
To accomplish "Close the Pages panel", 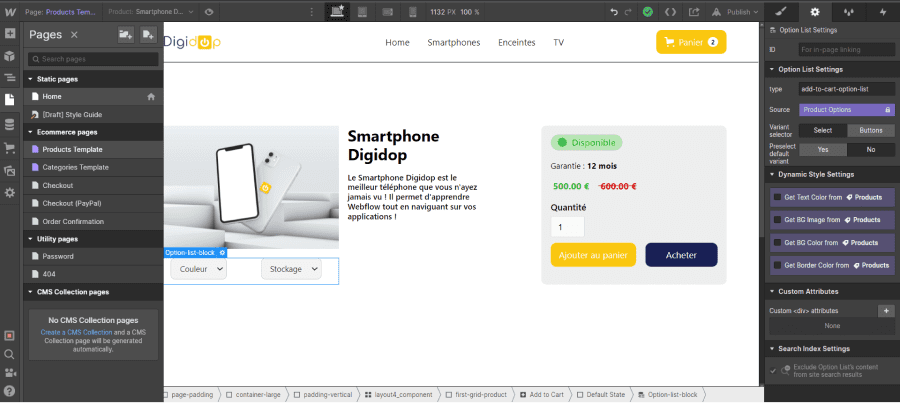I will [74, 34].
